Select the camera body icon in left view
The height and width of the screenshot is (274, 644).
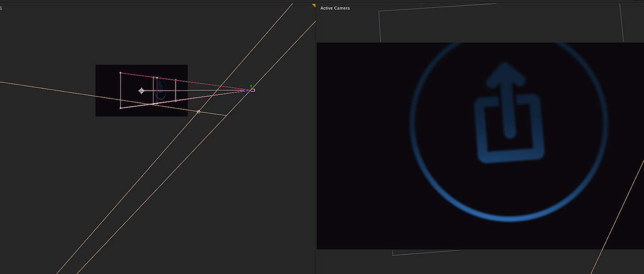click(x=253, y=90)
